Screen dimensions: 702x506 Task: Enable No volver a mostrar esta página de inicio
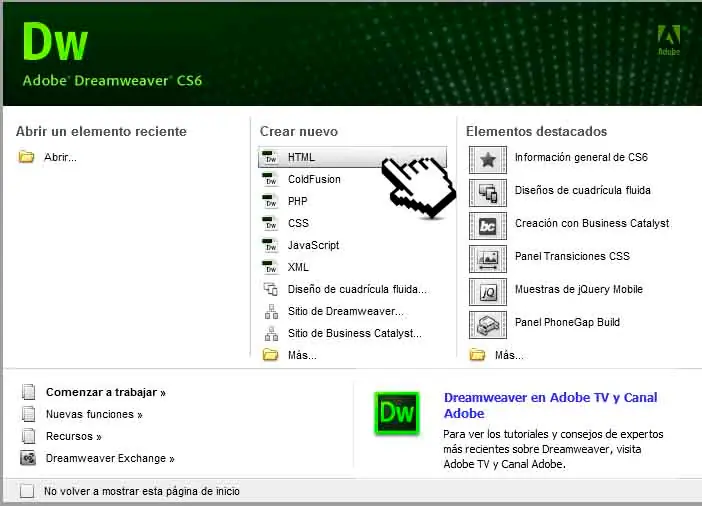(27, 491)
